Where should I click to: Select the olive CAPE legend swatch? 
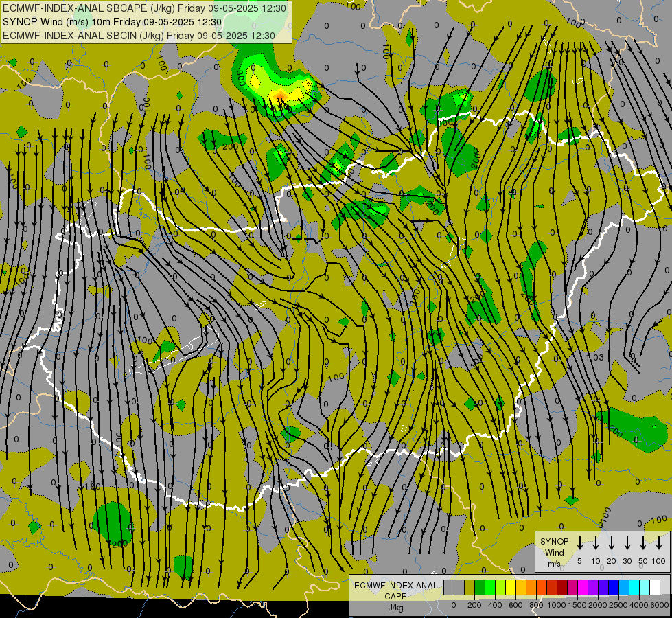[470, 587]
